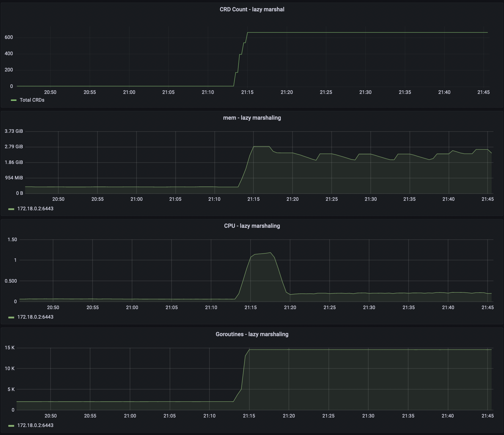Click the 21:15 tick in Goroutines chart

pos(249,416)
